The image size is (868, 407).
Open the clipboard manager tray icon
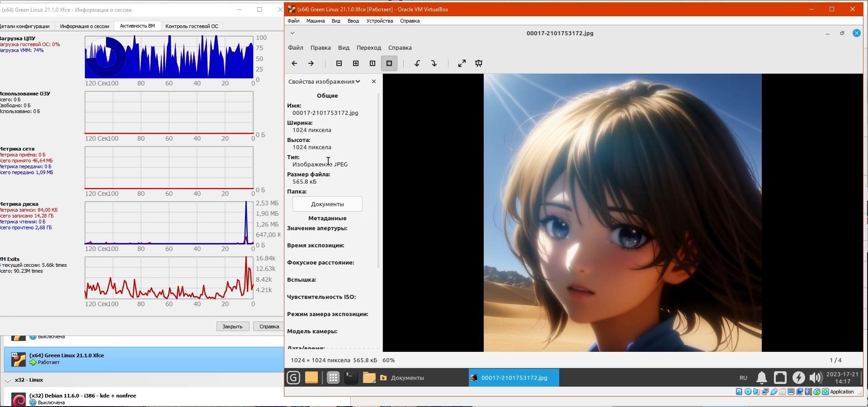tap(780, 378)
